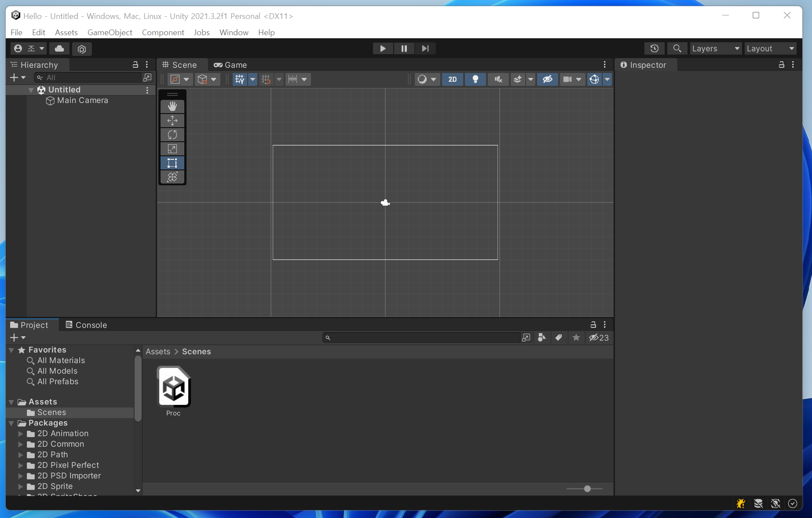Toggle scene grid visibility
The height and width of the screenshot is (518, 812).
(x=240, y=79)
